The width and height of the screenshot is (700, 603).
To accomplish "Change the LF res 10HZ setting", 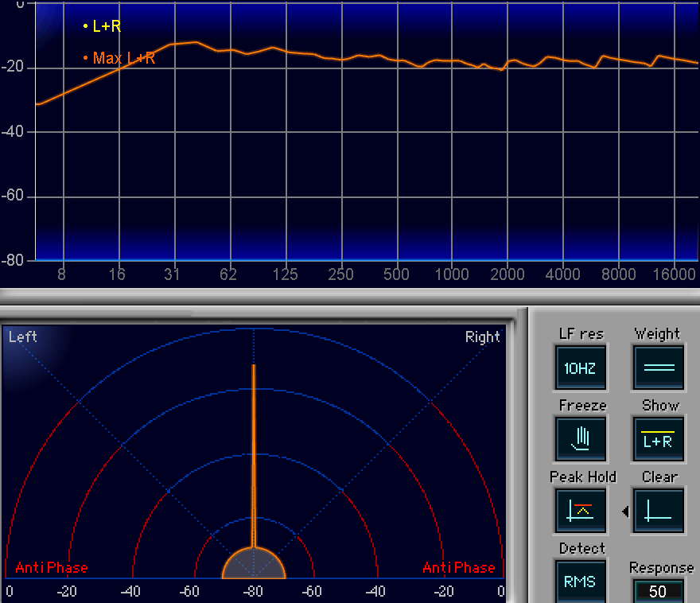I will coord(581,368).
